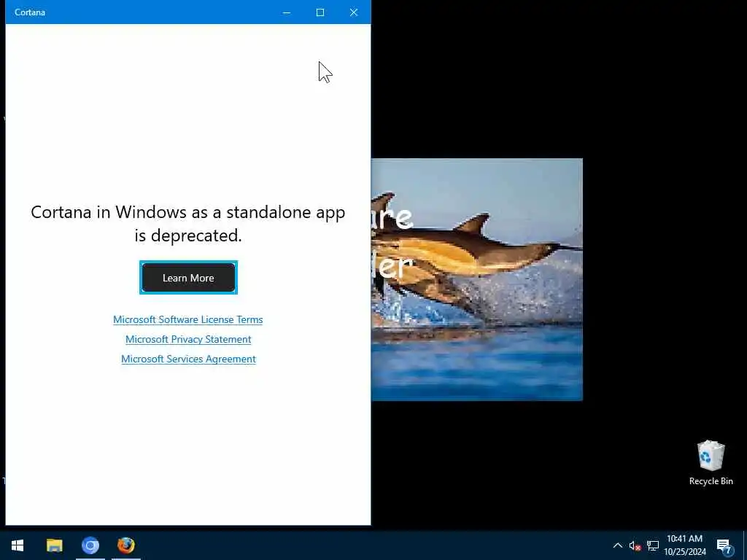Open Microsoft Software License Terms link
The height and width of the screenshot is (560, 747).
pyautogui.click(x=187, y=319)
